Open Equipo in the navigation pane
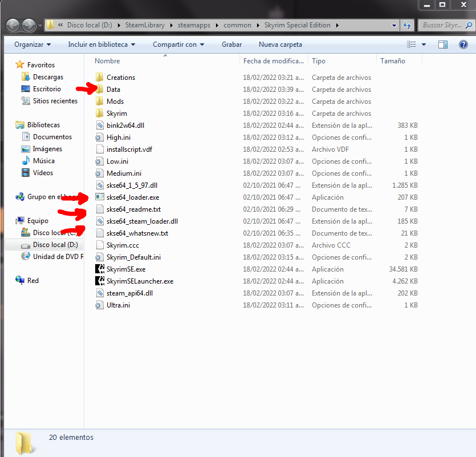The image size is (476, 457). [x=38, y=220]
